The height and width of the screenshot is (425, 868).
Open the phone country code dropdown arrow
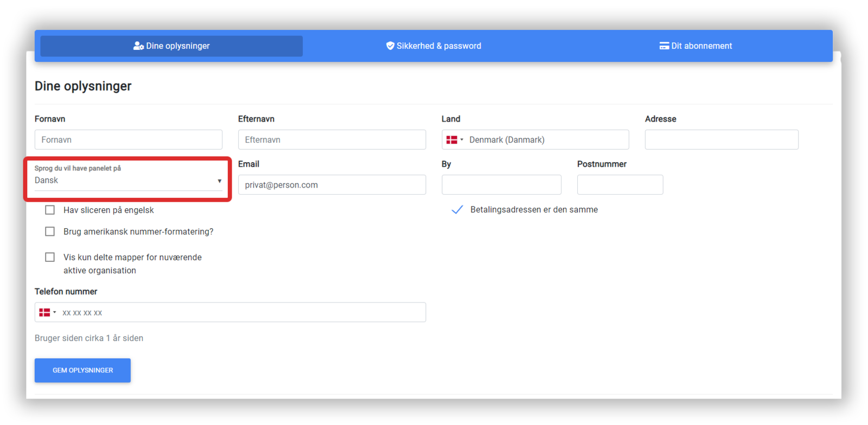coord(55,312)
